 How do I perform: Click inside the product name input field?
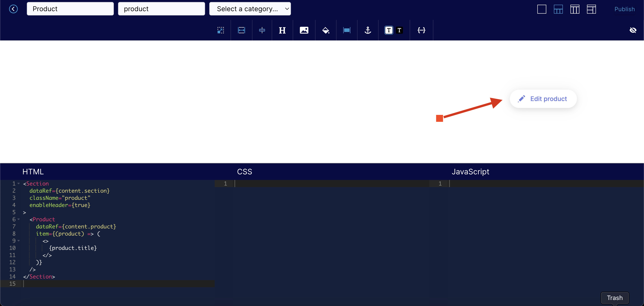(70, 9)
